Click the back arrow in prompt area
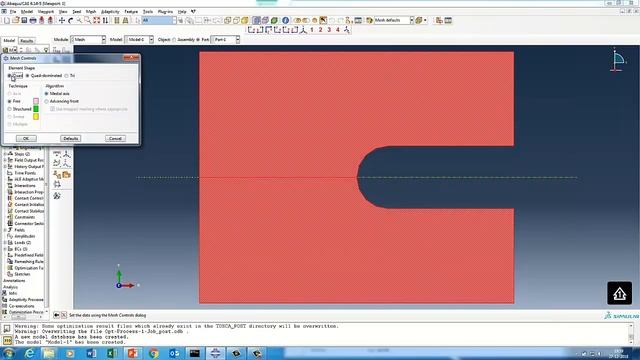The width and height of the screenshot is (640, 360). click(57, 315)
